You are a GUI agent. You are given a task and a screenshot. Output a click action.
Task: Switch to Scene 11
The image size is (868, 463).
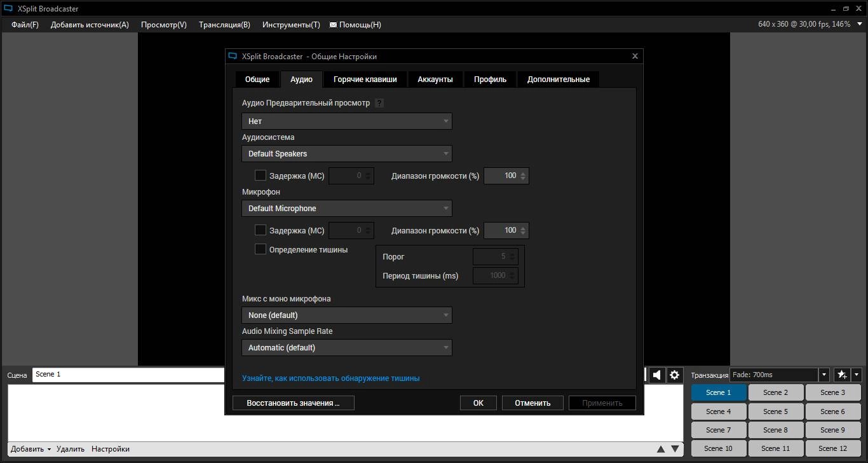[776, 448]
